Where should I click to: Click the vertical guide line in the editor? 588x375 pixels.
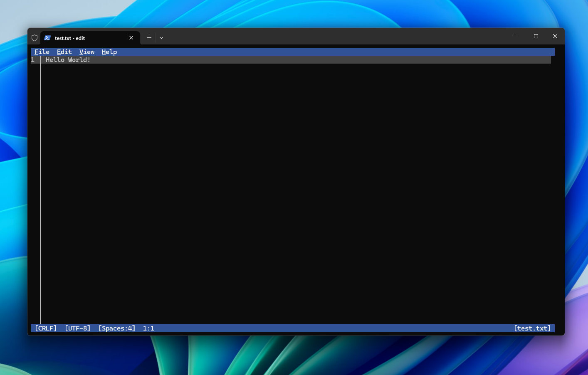(40, 187)
